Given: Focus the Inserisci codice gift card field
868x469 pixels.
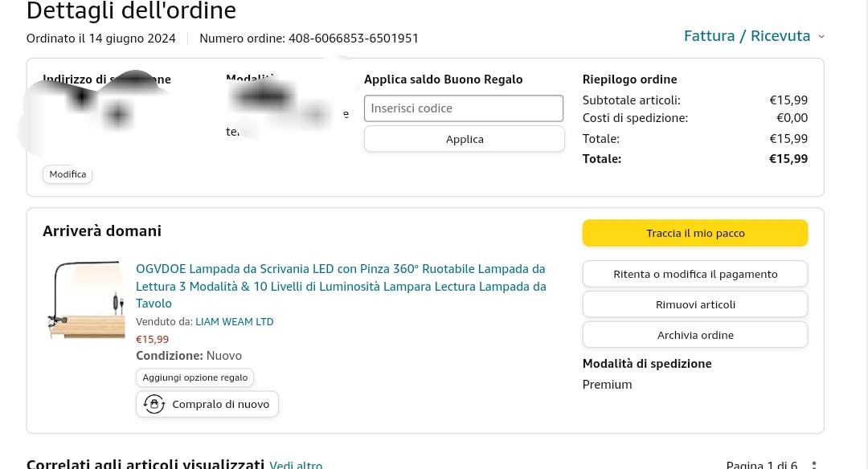Looking at the screenshot, I should pyautogui.click(x=464, y=108).
